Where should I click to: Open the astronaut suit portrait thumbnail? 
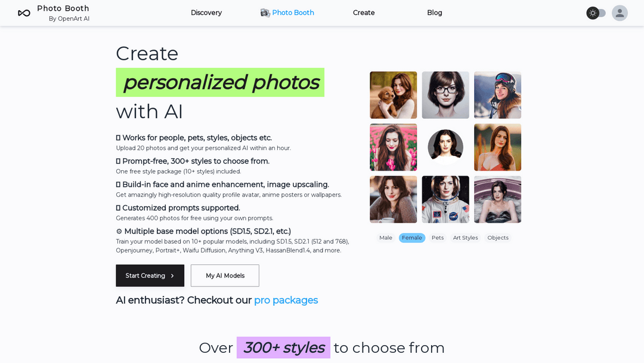445,199
